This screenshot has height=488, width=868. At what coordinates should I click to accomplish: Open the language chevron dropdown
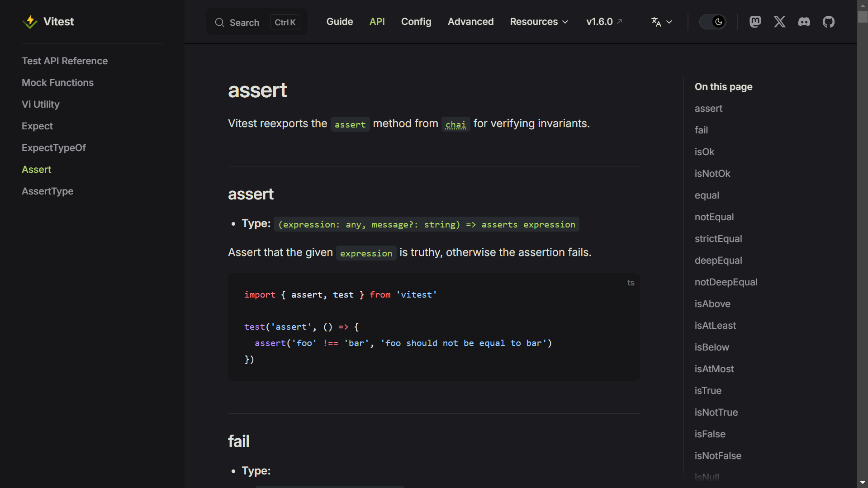pos(669,22)
